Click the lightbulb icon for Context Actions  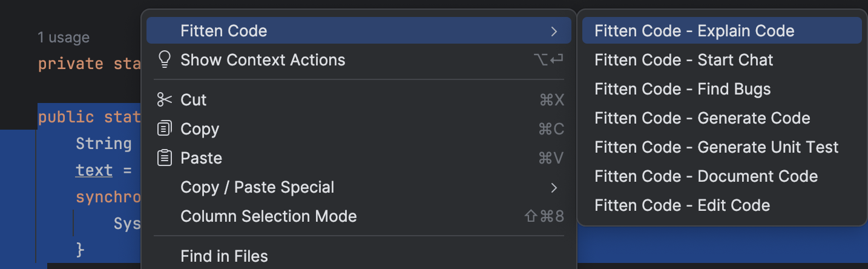pyautogui.click(x=164, y=59)
